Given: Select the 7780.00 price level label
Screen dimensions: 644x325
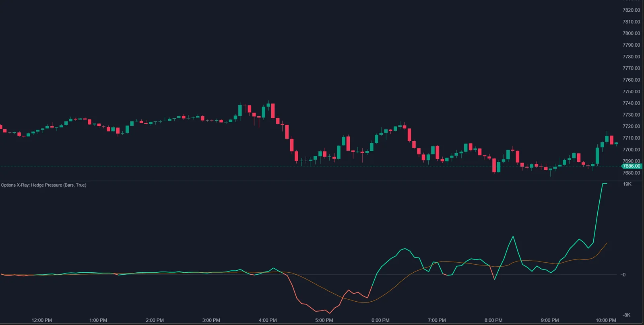Looking at the screenshot, I should pyautogui.click(x=631, y=57).
